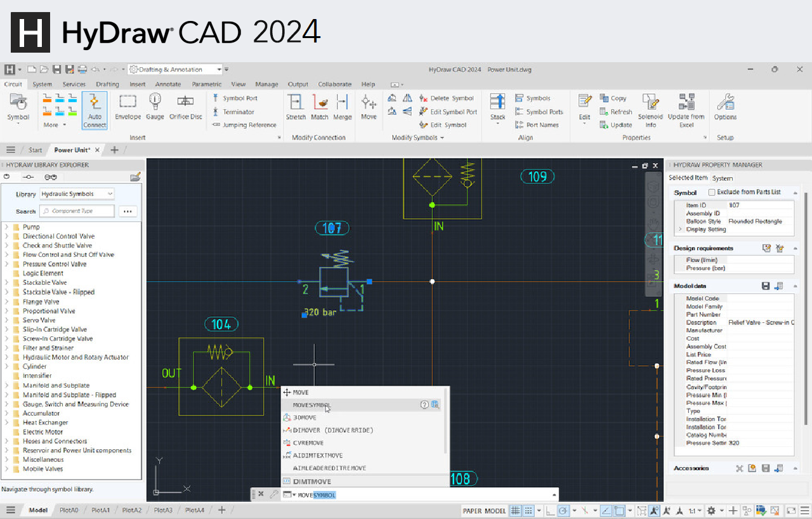Open the Circuit ribbon tab

tap(13, 84)
